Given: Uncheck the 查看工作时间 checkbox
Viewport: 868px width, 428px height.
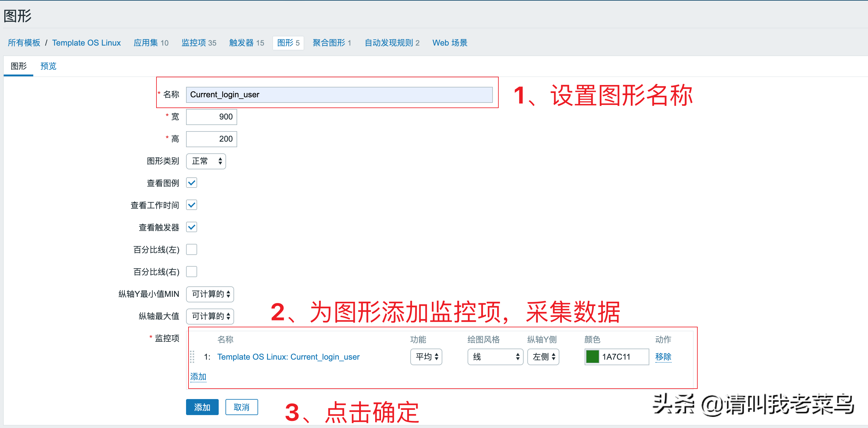Looking at the screenshot, I should coord(191,205).
